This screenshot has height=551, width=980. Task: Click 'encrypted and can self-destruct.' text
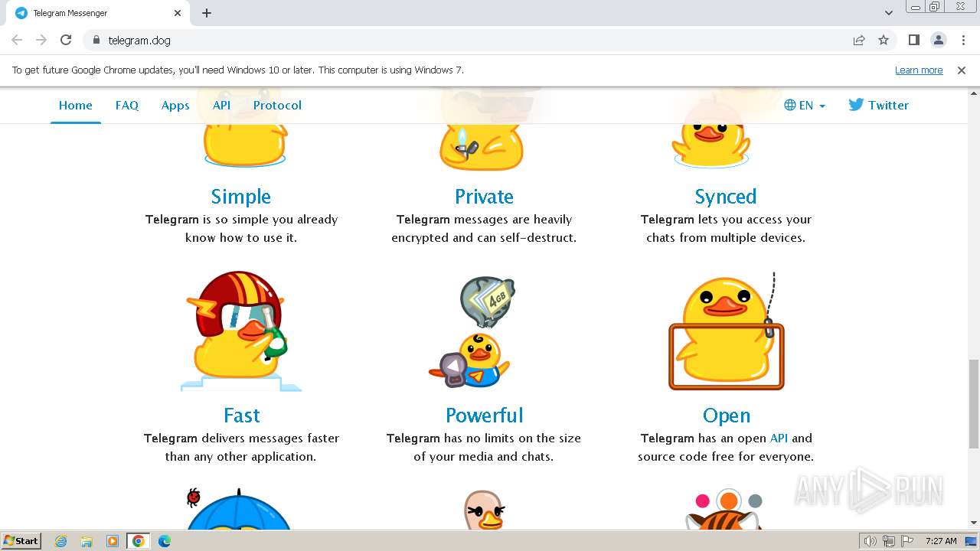[484, 238]
